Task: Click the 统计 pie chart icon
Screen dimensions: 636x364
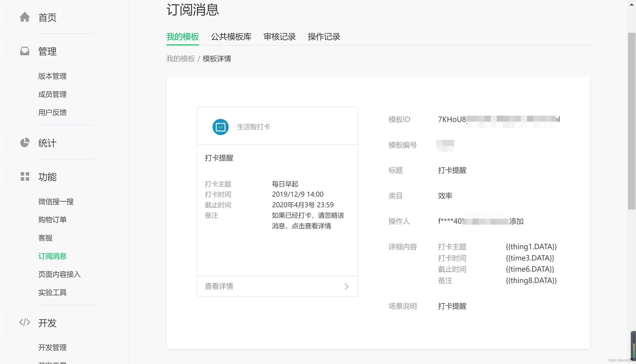Action: 25,143
